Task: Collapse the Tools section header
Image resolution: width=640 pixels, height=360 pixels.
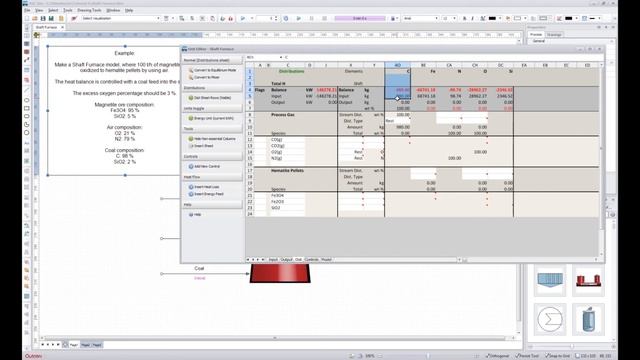Action: pos(212,129)
